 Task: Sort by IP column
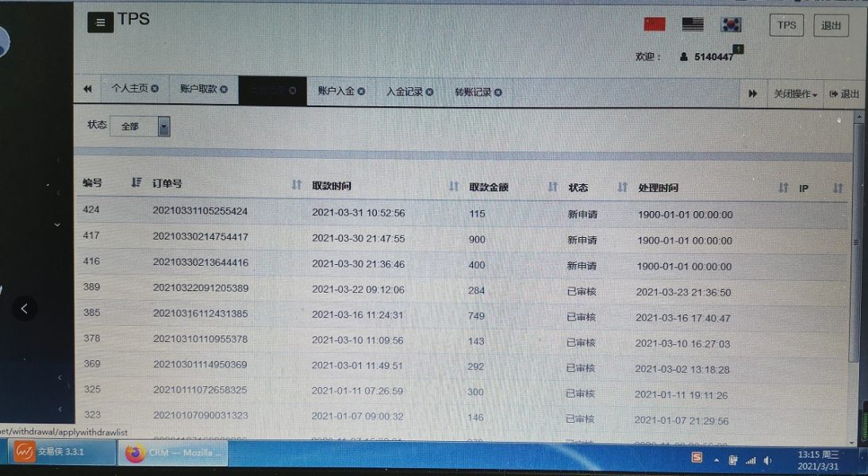pyautogui.click(x=838, y=188)
